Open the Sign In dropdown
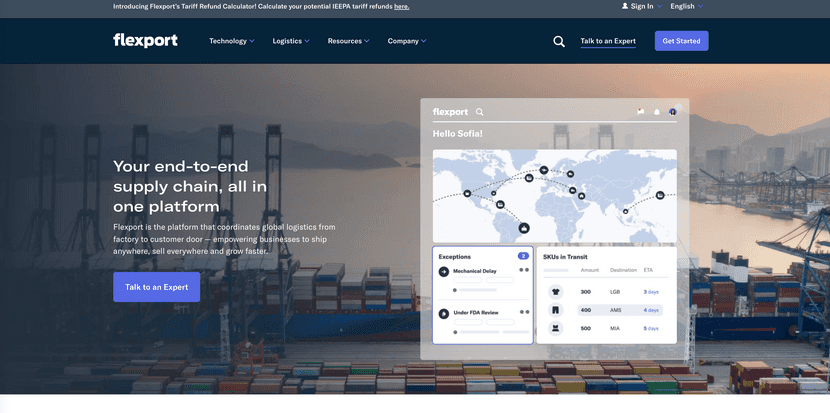Image resolution: width=830 pixels, height=413 pixels. click(642, 6)
